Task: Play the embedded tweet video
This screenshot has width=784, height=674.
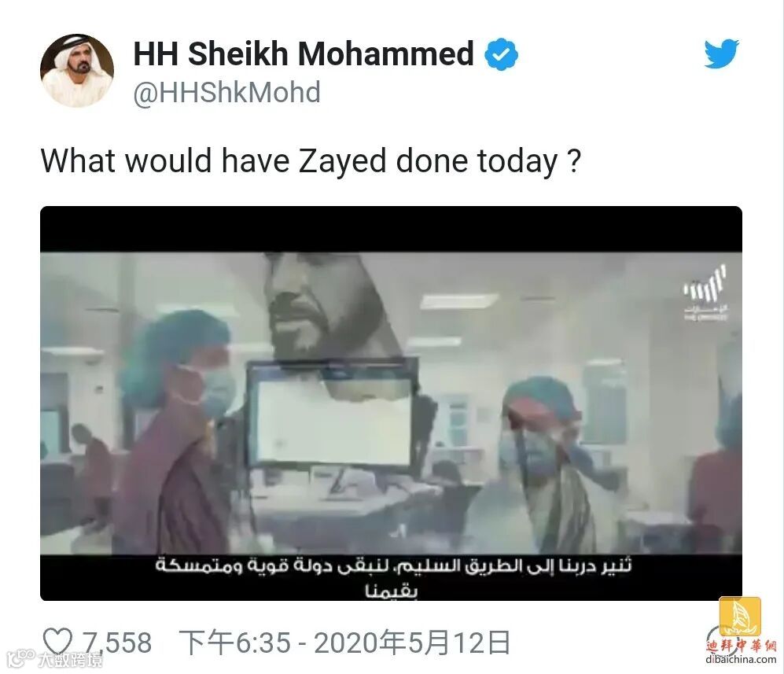Action: click(391, 403)
